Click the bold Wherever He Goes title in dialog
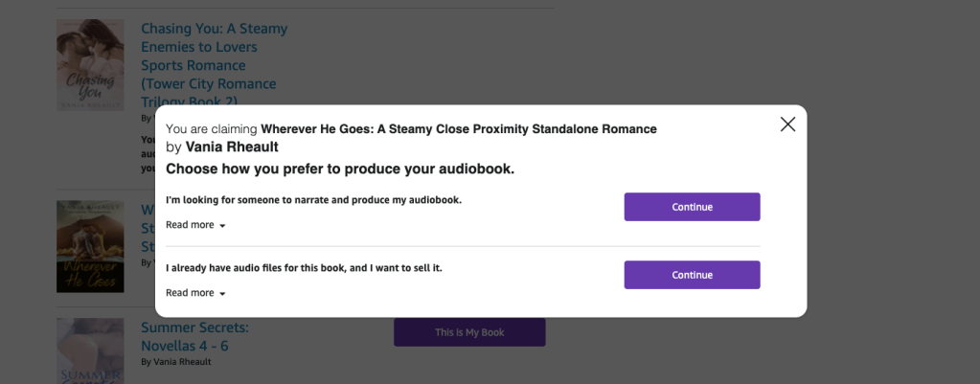The image size is (980, 384). coord(458,129)
